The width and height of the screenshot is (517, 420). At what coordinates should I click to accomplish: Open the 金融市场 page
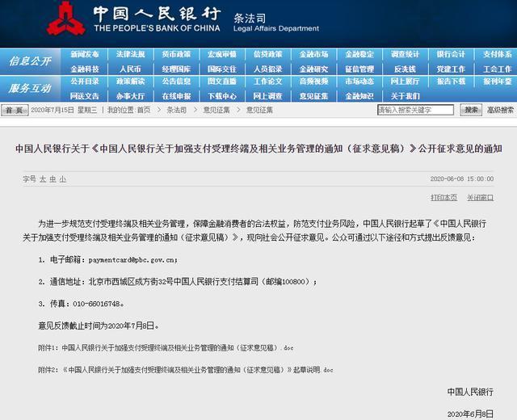tap(313, 54)
